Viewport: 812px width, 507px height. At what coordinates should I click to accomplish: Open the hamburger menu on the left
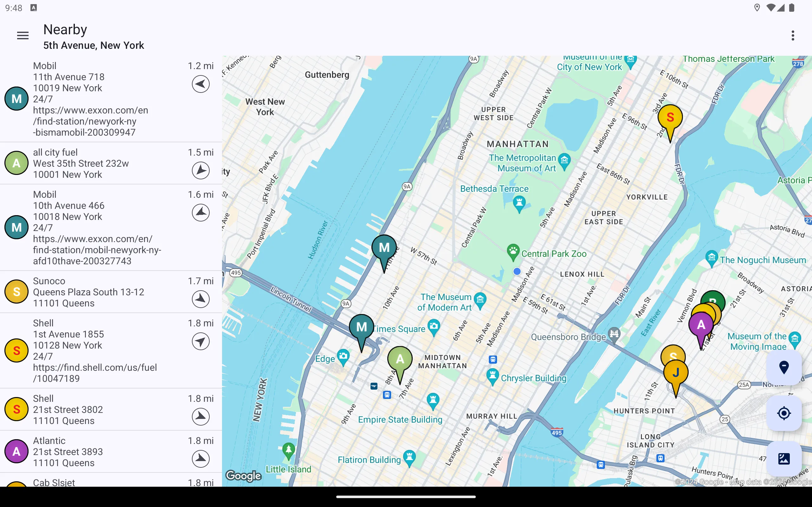tap(22, 35)
